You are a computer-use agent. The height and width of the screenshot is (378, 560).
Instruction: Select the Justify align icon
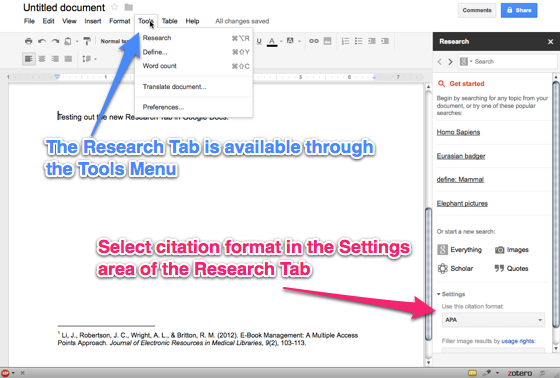click(68, 59)
